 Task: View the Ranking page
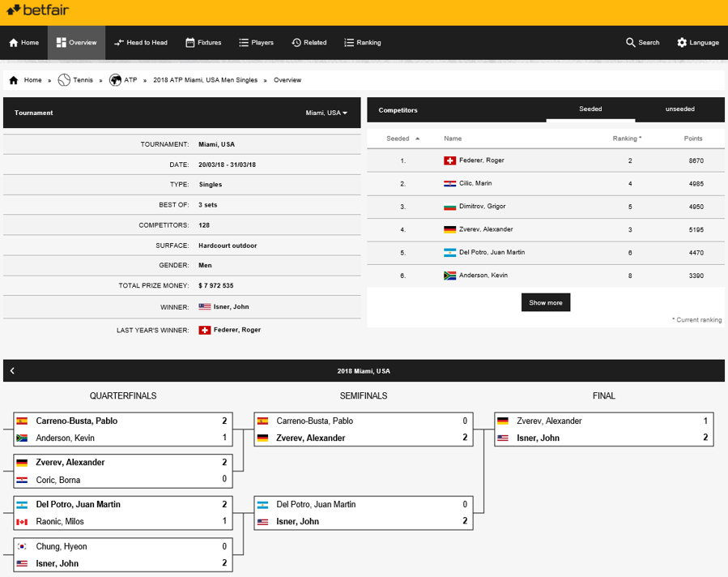pyautogui.click(x=362, y=43)
